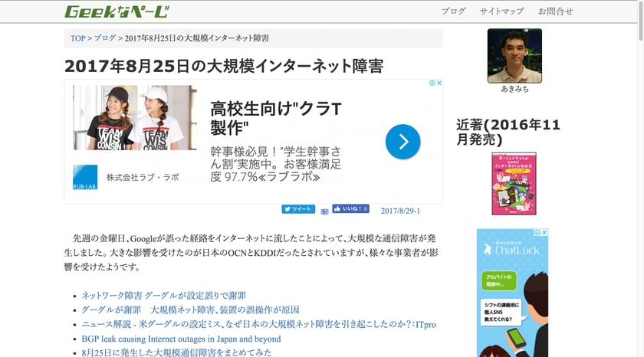Click the Facebook いいね! button
Screen dimensions: 644x357
click(x=351, y=209)
